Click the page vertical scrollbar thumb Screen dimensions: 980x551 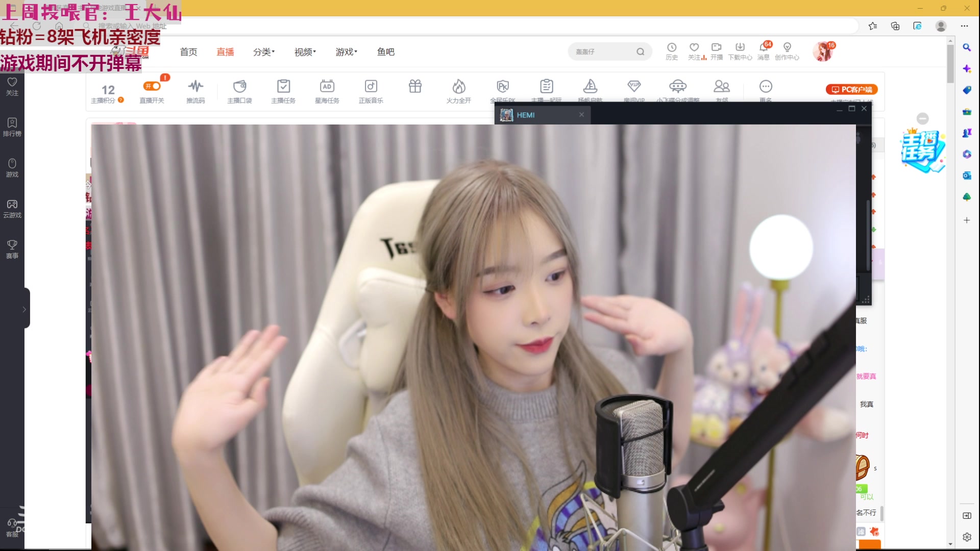click(950, 64)
